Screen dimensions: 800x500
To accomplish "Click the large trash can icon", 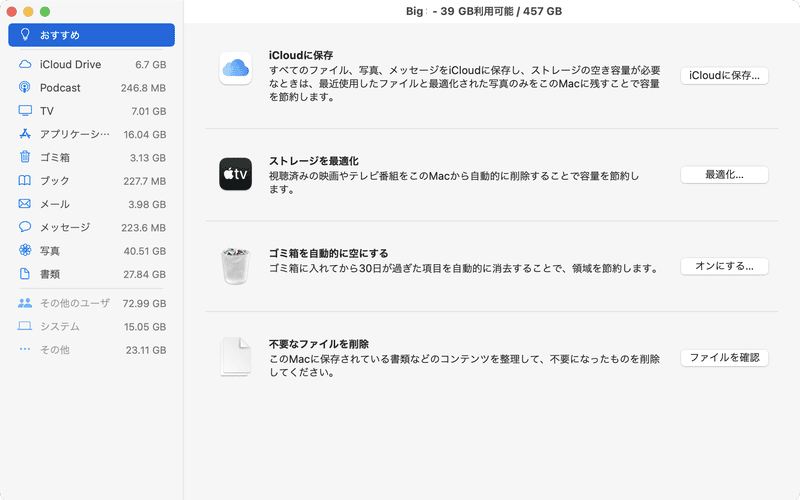I will pos(235,265).
